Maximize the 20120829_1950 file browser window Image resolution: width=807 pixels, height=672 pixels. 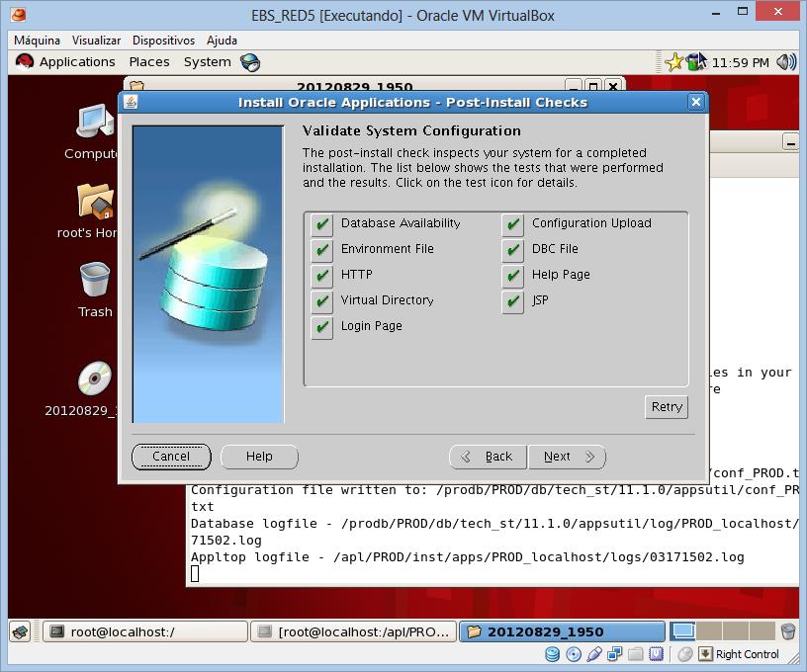point(593,86)
